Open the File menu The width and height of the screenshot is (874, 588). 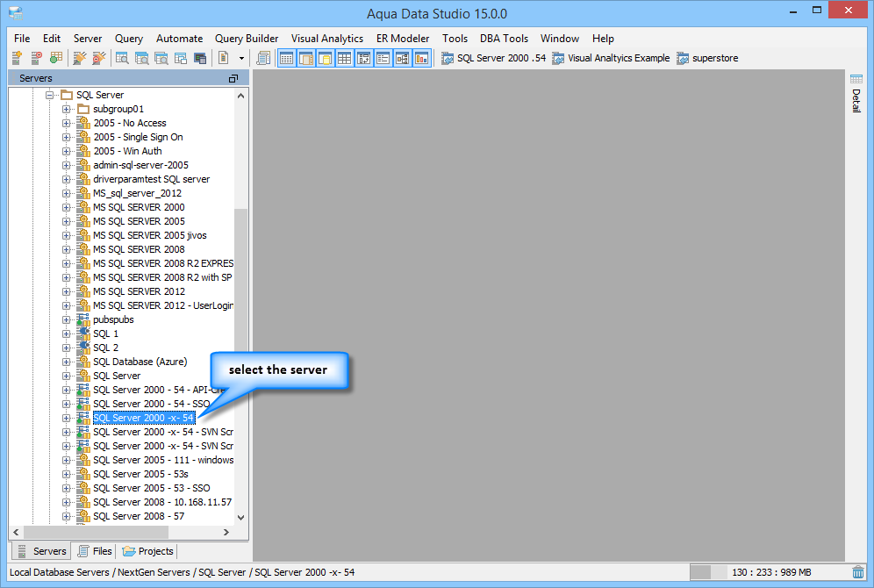(x=22, y=39)
